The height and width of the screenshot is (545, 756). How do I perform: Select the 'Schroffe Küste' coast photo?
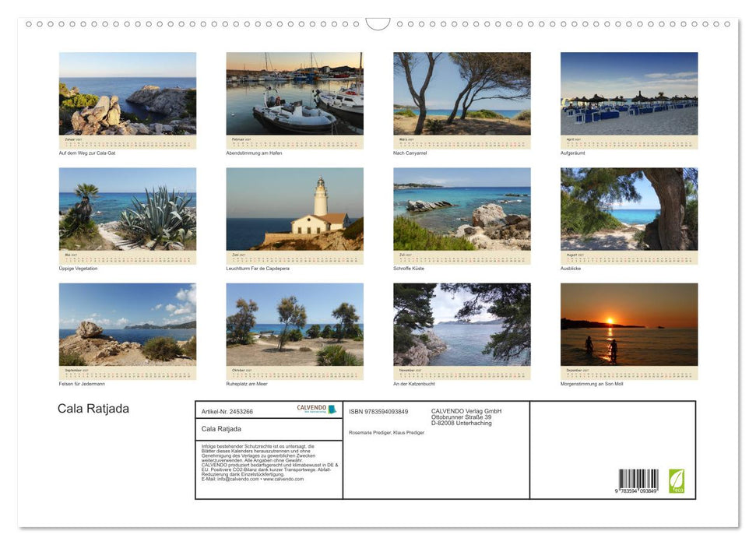click(462, 209)
